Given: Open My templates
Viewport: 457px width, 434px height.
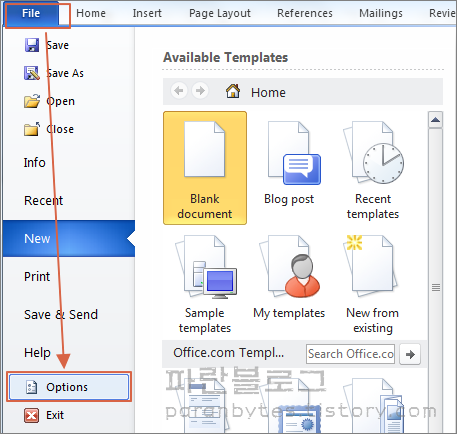Looking at the screenshot, I should coord(289,277).
